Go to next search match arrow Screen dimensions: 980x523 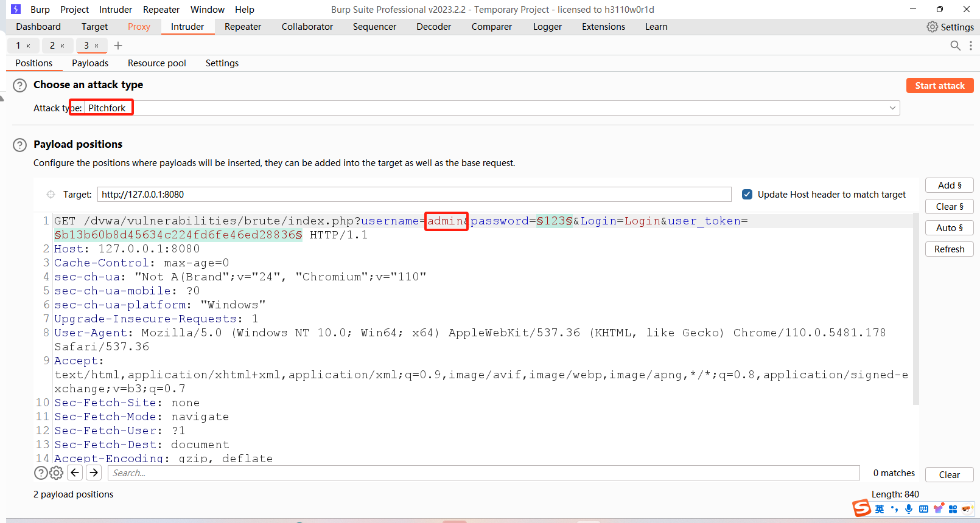pyautogui.click(x=94, y=473)
